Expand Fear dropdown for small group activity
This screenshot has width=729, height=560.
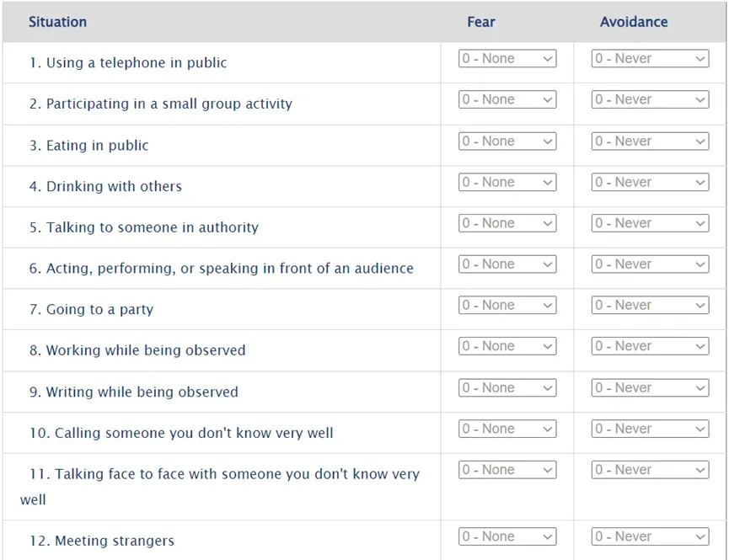tap(507, 99)
